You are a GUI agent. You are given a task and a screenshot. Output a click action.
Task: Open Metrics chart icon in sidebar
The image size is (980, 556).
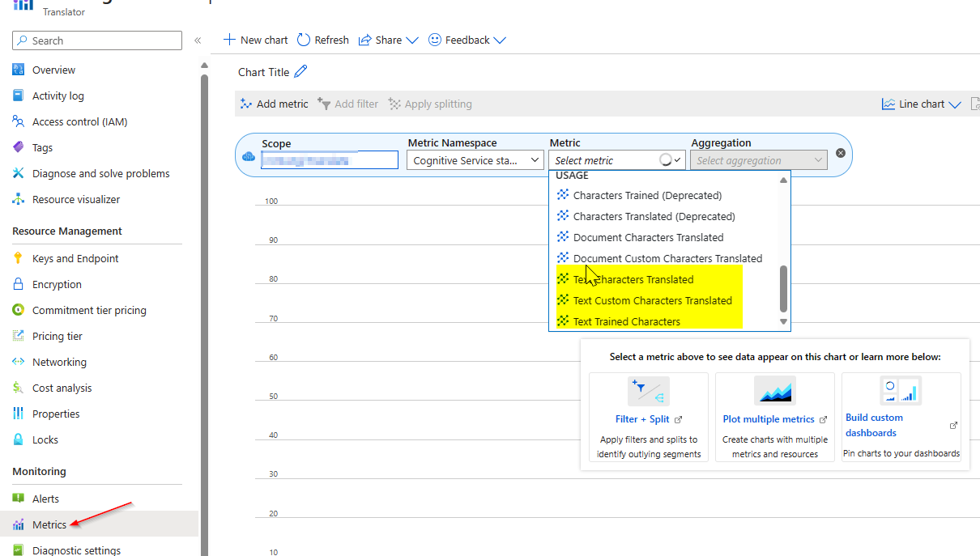(x=19, y=524)
